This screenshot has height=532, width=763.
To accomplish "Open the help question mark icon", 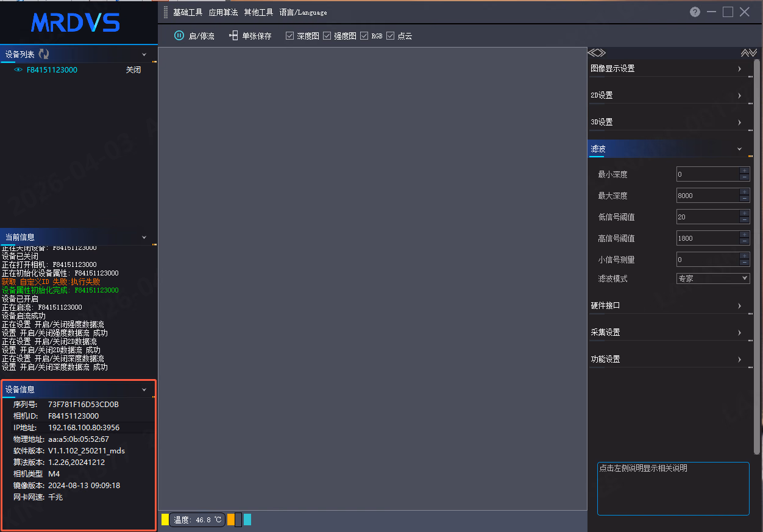I will coord(695,12).
